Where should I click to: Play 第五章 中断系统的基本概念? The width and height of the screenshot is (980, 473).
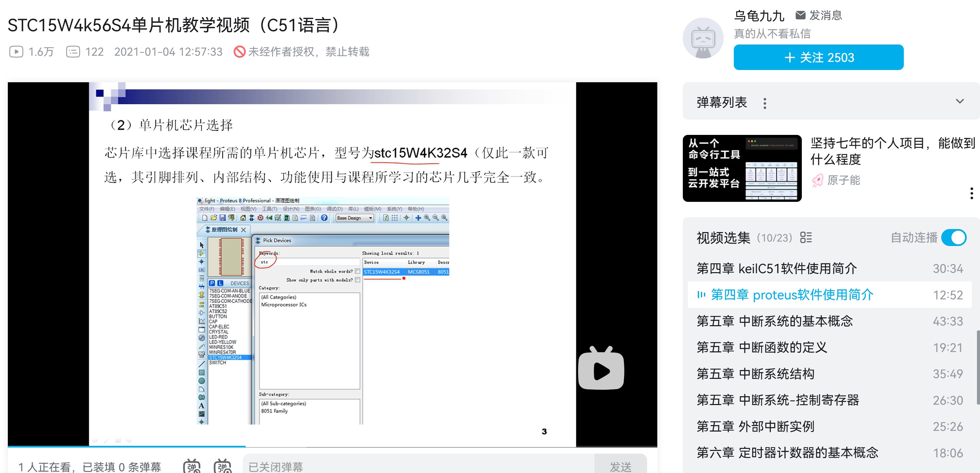(x=829, y=321)
